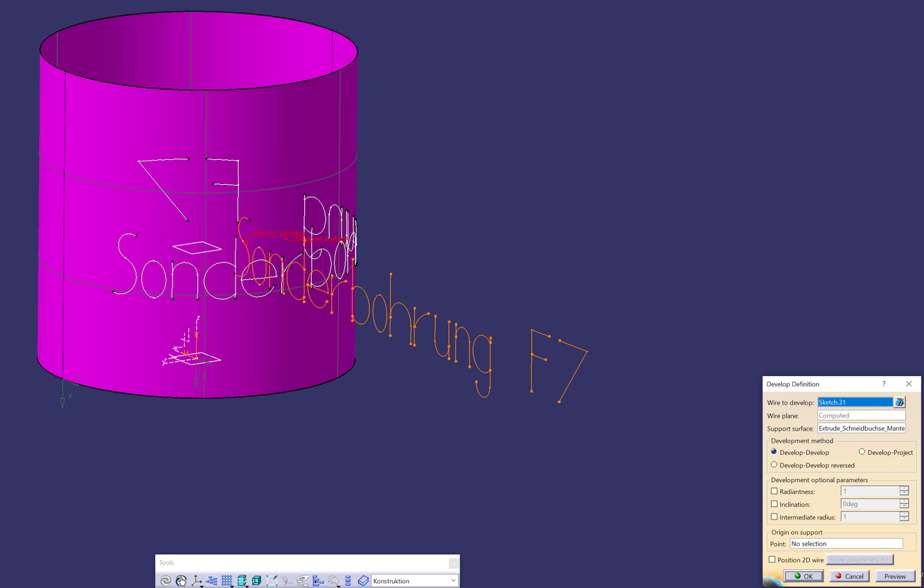The width and height of the screenshot is (924, 588).
Task: Click the Inclination spinner down arrow
Action: click(x=904, y=507)
